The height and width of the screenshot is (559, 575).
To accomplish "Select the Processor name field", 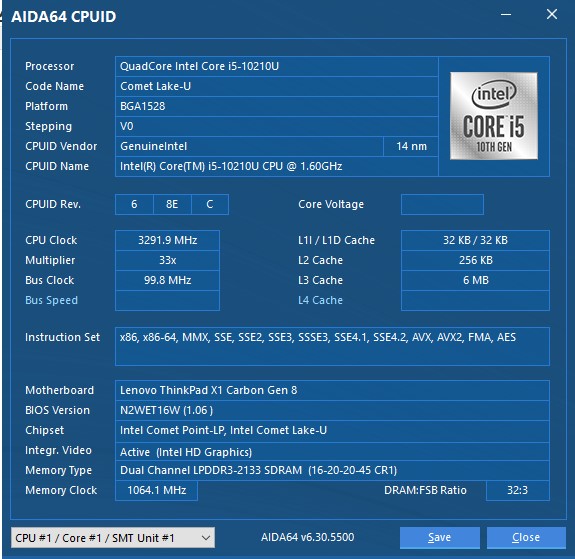I will (x=277, y=66).
